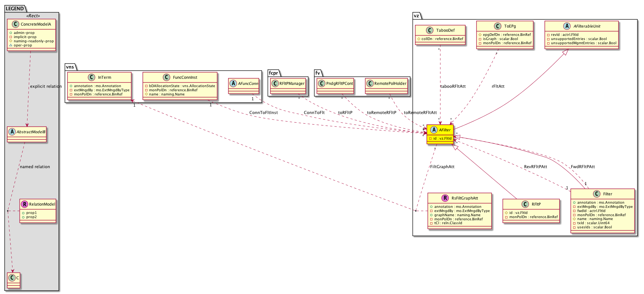This screenshot has width=644, height=294.
Task: Click the ConcreteModelA class icon
Action: (x=15, y=24)
